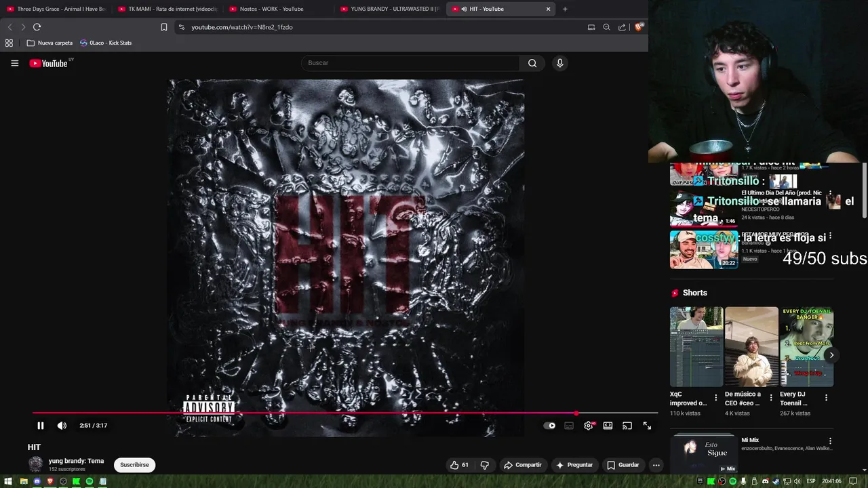Screen dimensions: 868x488
Task: Mute the video volume speaker icon
Action: [62, 426]
